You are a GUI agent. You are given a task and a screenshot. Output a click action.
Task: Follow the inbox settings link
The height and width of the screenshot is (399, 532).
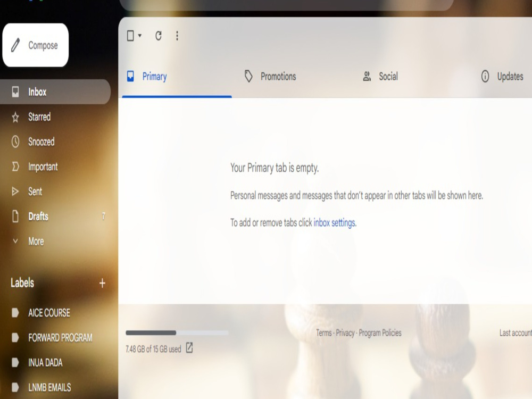click(x=335, y=223)
